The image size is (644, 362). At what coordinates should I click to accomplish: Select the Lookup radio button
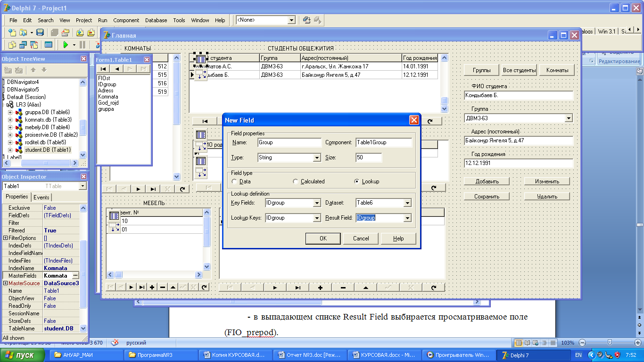click(357, 181)
